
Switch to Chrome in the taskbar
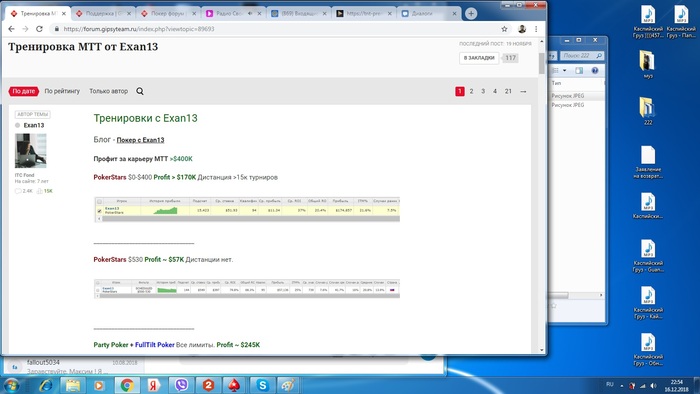127,385
